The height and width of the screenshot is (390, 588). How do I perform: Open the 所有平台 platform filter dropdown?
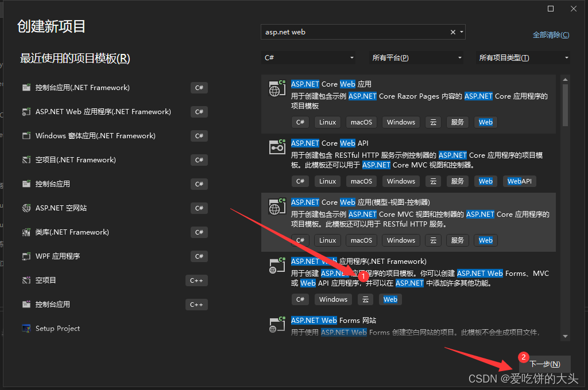[x=417, y=58]
